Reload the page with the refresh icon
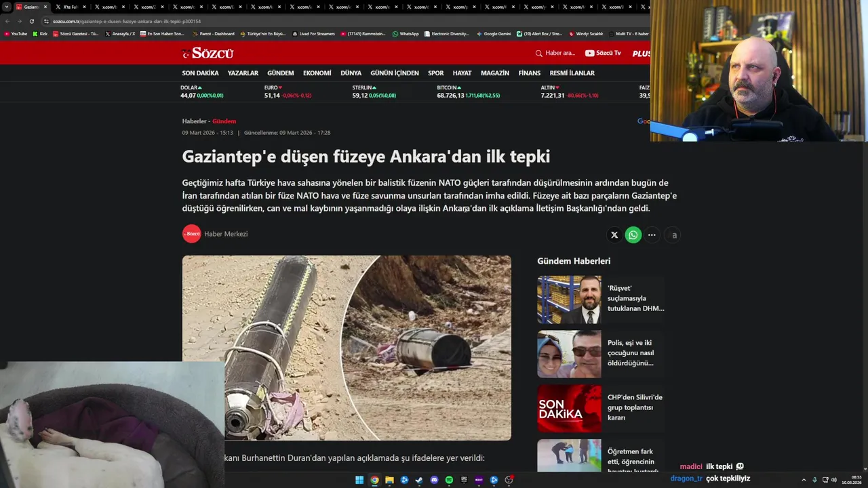The width and height of the screenshot is (868, 488). click(31, 21)
